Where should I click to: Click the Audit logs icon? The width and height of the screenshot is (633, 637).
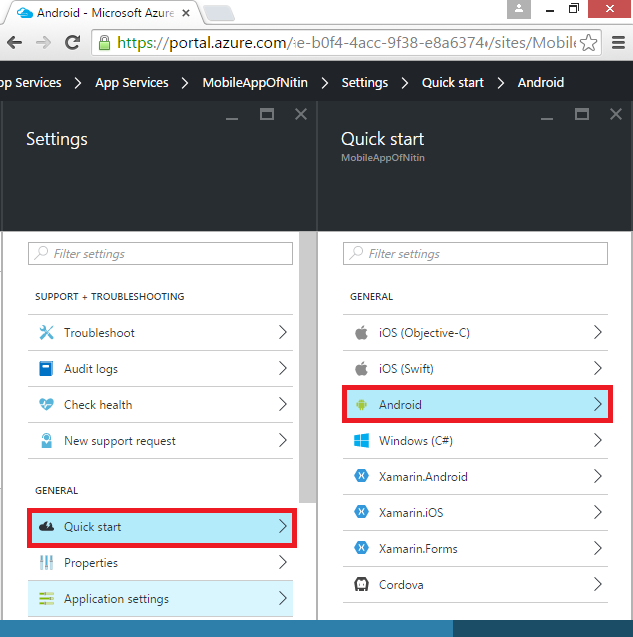[x=46, y=369]
